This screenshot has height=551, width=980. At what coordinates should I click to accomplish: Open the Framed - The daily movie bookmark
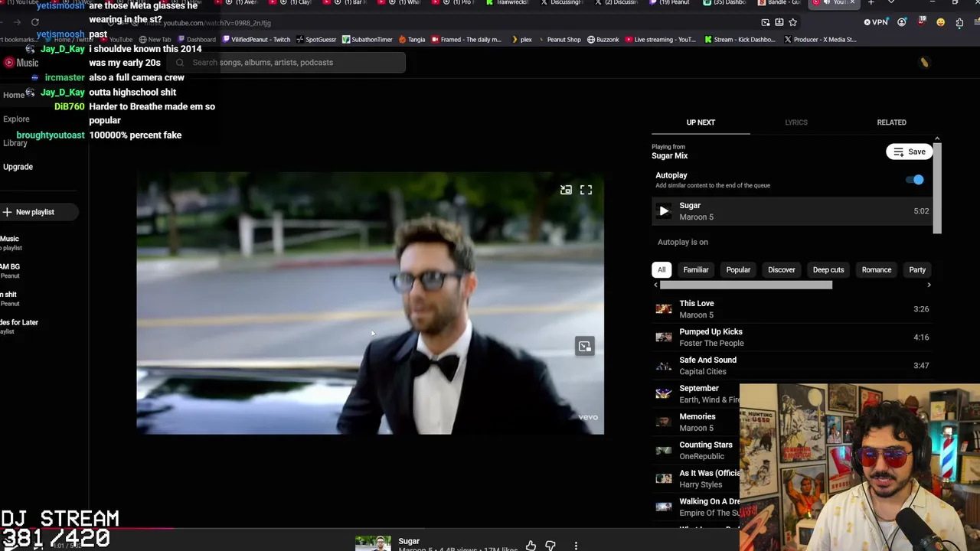click(x=466, y=40)
